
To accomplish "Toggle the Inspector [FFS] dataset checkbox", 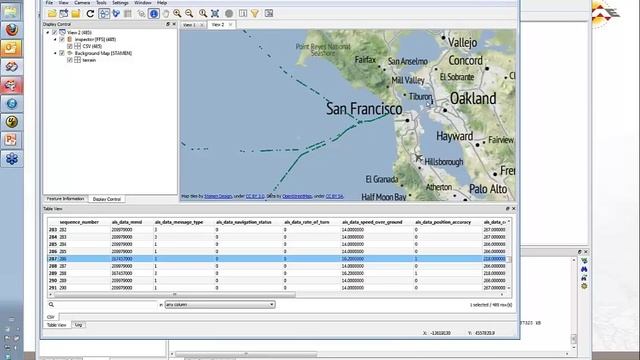I will (62, 39).
